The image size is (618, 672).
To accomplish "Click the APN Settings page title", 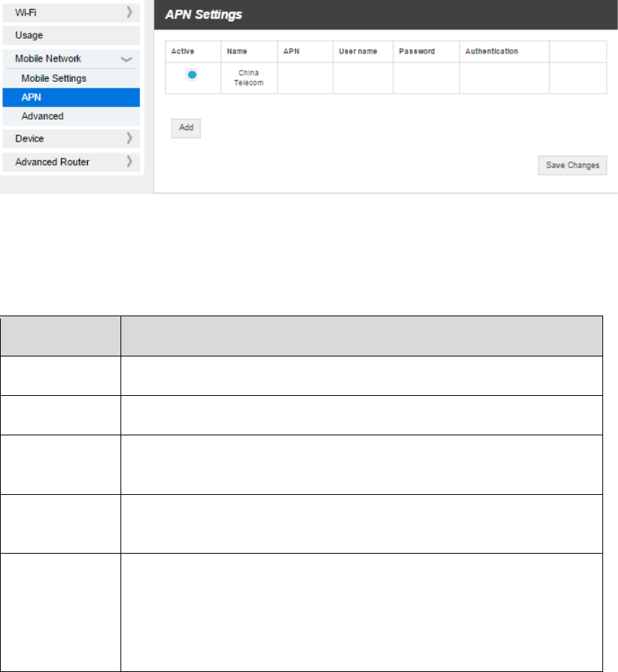I will click(204, 15).
